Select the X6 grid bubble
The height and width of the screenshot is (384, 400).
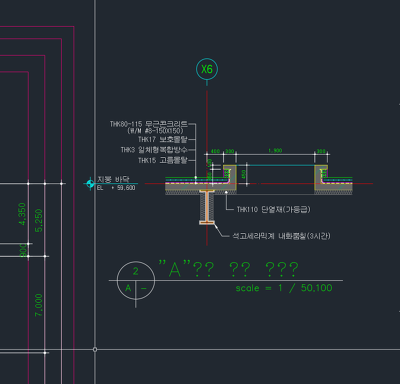207,69
